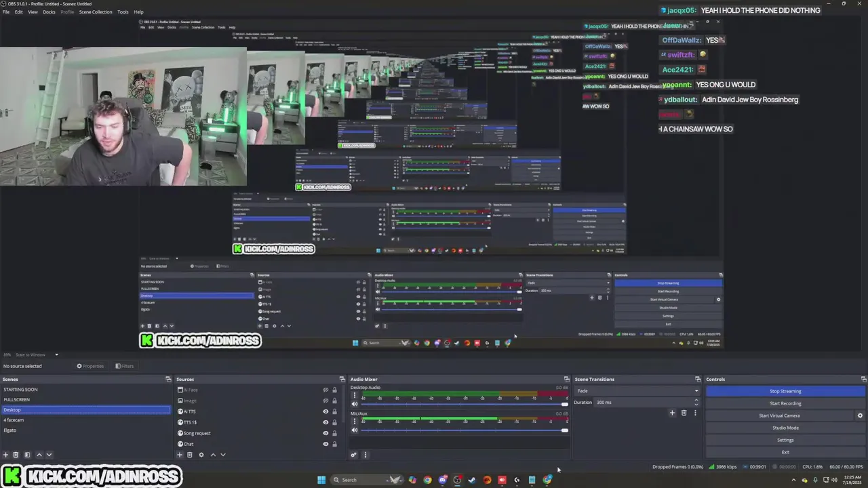Open Discord from the taskbar
868x488 pixels.
pyautogui.click(x=442, y=480)
